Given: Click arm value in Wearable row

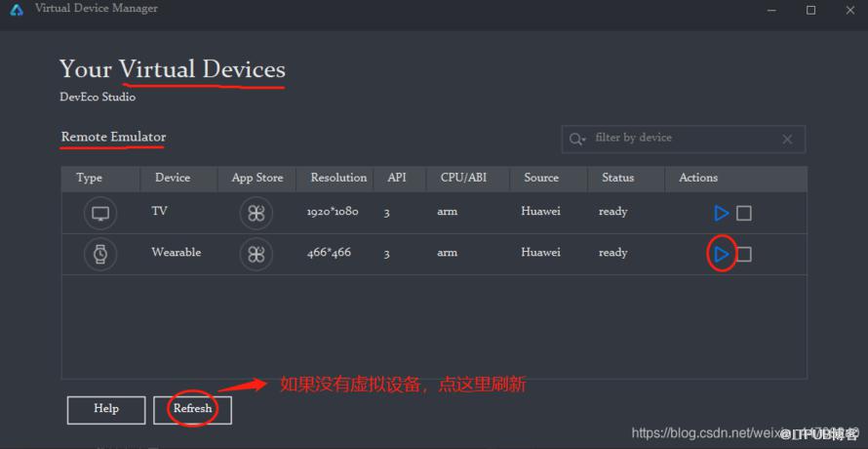Looking at the screenshot, I should point(448,254).
